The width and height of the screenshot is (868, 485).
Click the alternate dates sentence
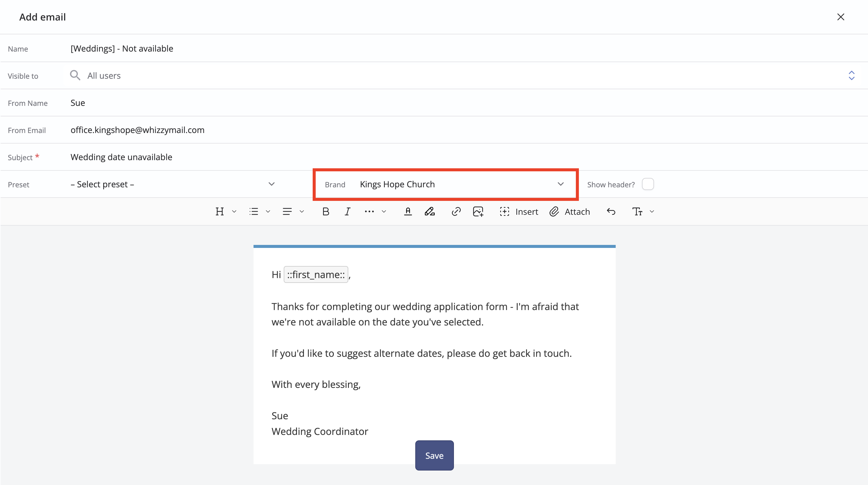422,353
